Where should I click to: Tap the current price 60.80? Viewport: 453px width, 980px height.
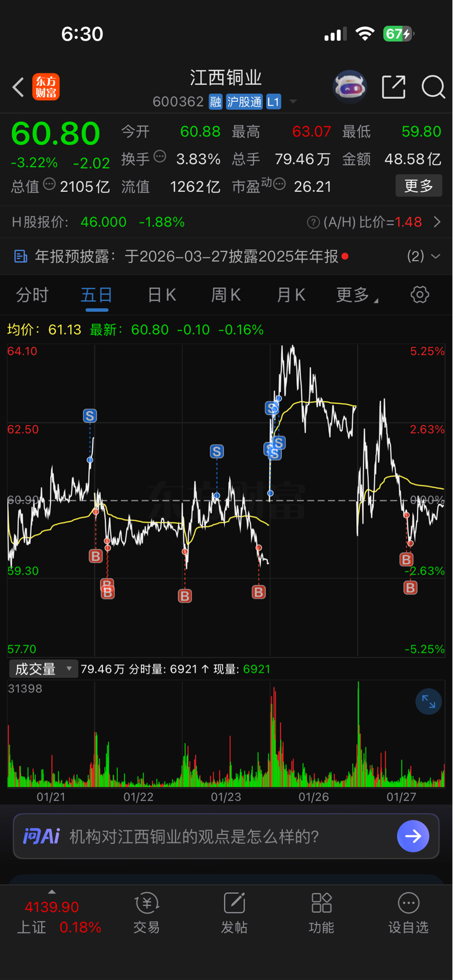click(56, 134)
